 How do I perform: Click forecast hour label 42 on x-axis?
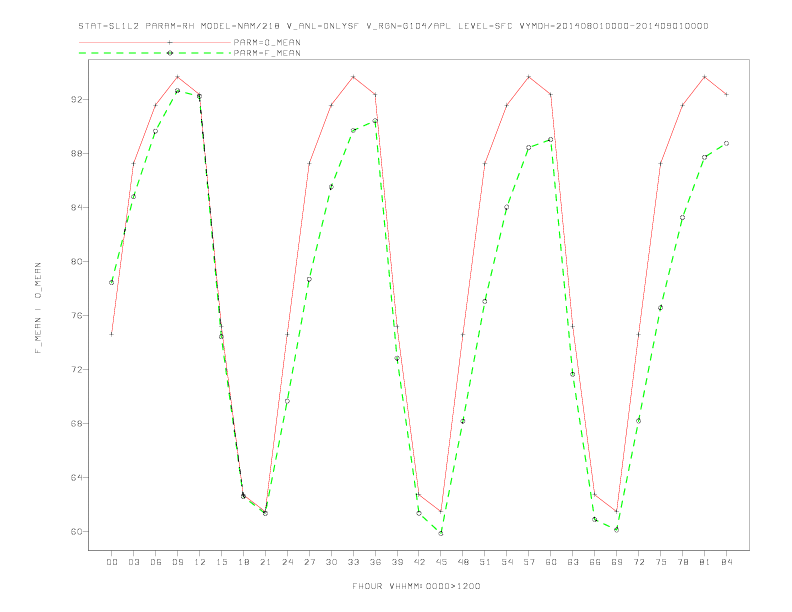pos(419,562)
